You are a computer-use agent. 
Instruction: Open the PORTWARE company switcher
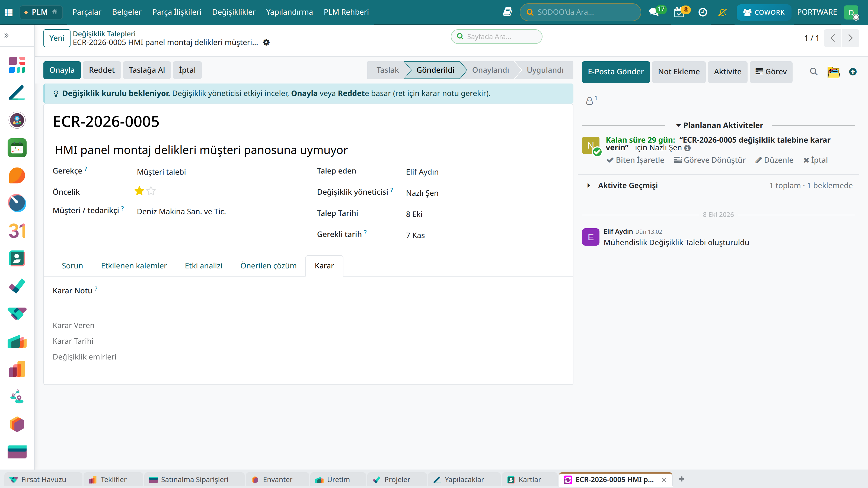817,12
